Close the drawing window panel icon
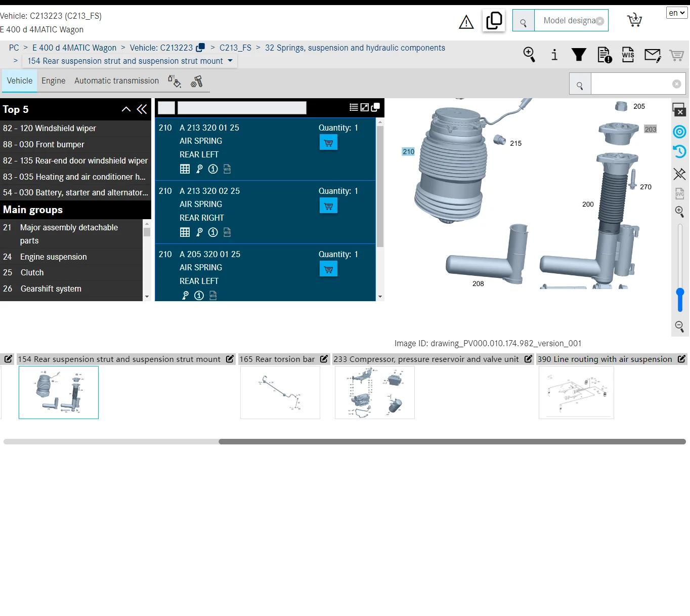Screen dimensions: 690x616 679,109
